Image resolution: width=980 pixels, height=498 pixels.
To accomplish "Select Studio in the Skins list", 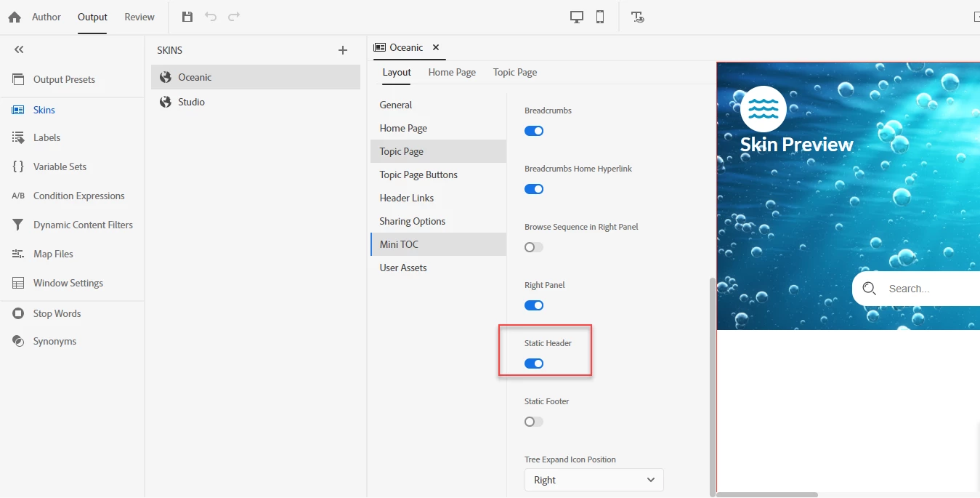I will tap(256, 102).
